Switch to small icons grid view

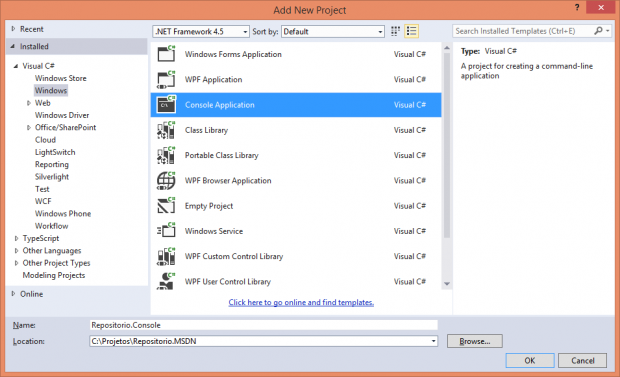(395, 31)
